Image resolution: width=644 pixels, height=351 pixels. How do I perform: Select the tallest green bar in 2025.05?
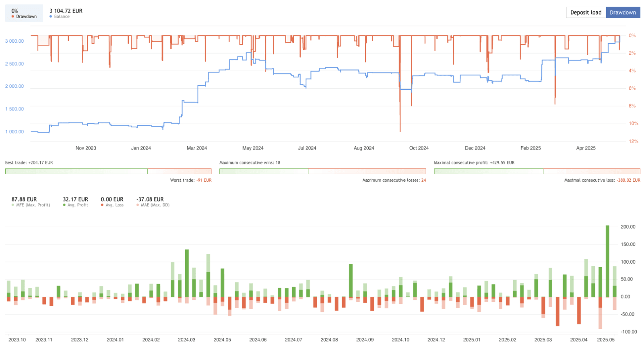(x=607, y=261)
